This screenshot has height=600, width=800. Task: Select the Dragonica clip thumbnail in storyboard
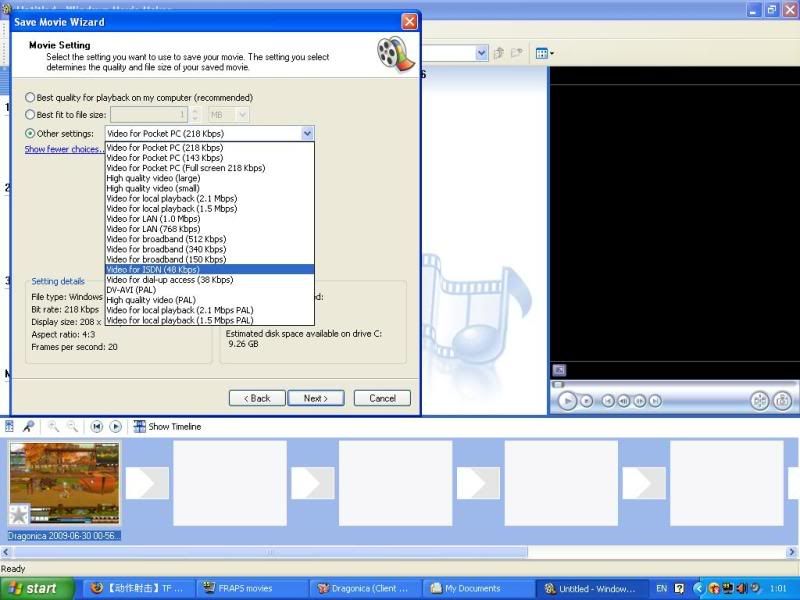64,483
